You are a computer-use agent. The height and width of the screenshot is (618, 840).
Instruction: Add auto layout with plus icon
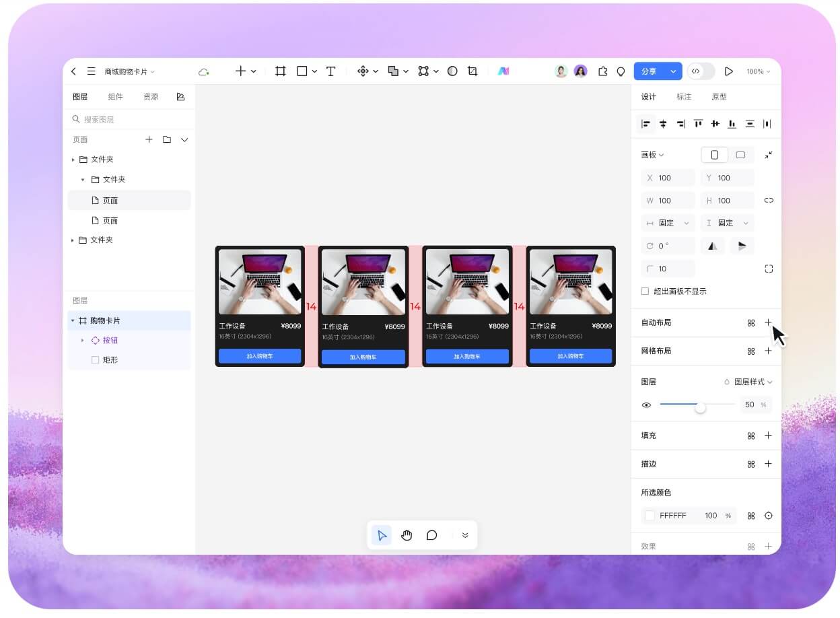pyautogui.click(x=768, y=322)
